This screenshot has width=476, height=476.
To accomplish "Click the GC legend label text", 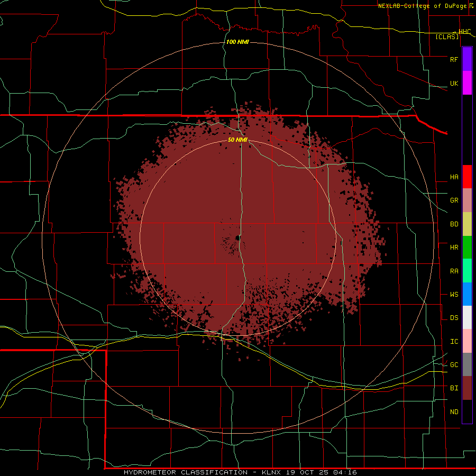I will coord(454,364).
